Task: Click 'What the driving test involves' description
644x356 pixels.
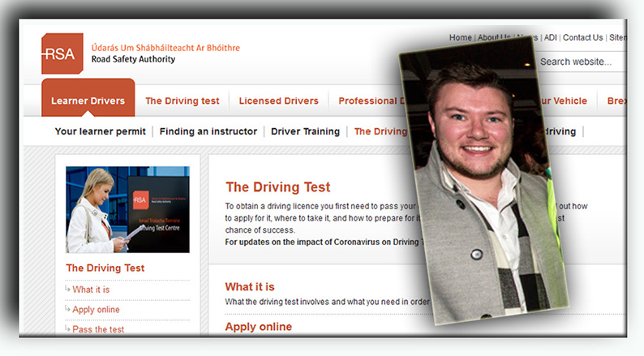Action: click(327, 302)
